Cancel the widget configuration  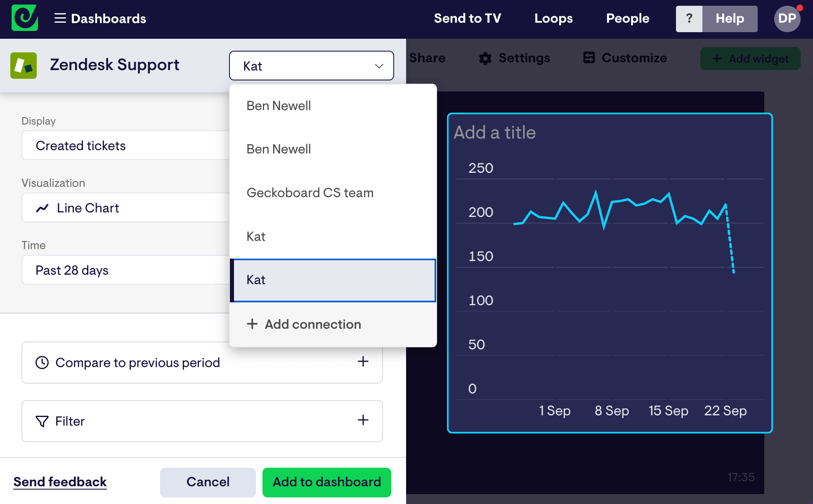pyautogui.click(x=208, y=482)
